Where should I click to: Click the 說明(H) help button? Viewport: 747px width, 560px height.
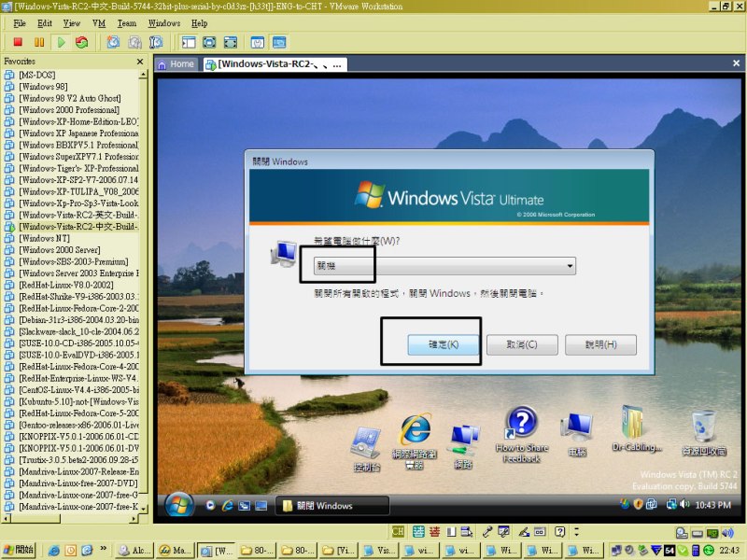click(x=600, y=344)
